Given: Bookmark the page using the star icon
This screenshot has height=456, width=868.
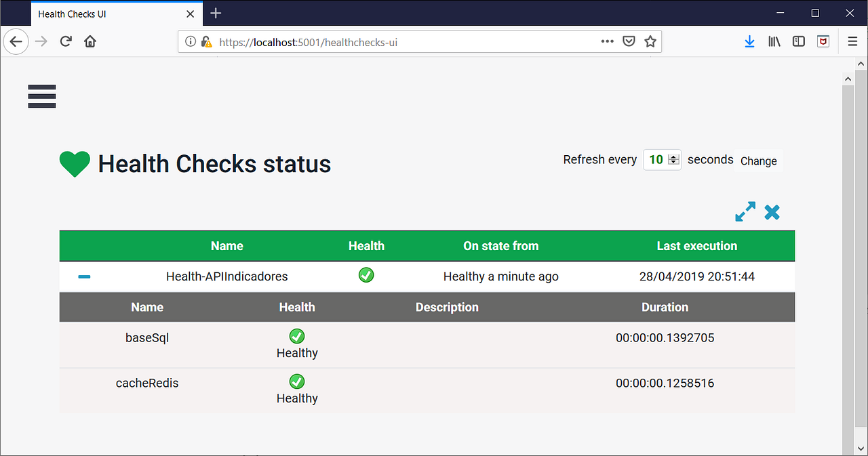Looking at the screenshot, I should pyautogui.click(x=650, y=41).
